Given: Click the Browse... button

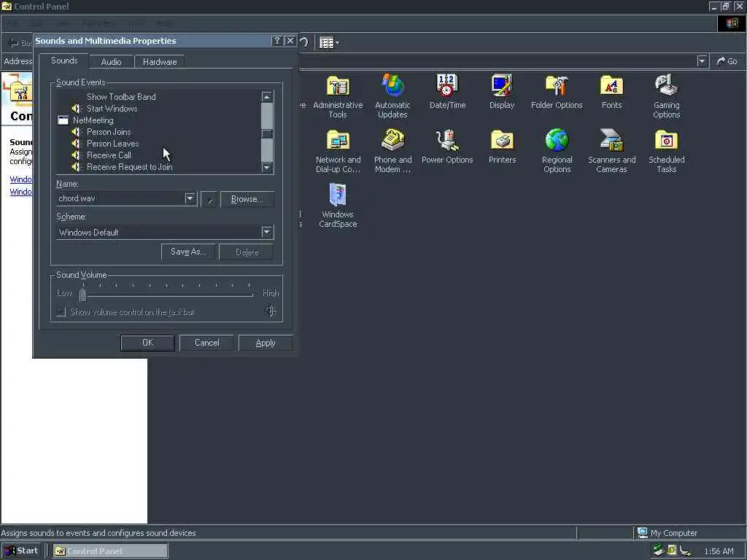Looking at the screenshot, I should pyautogui.click(x=247, y=199).
